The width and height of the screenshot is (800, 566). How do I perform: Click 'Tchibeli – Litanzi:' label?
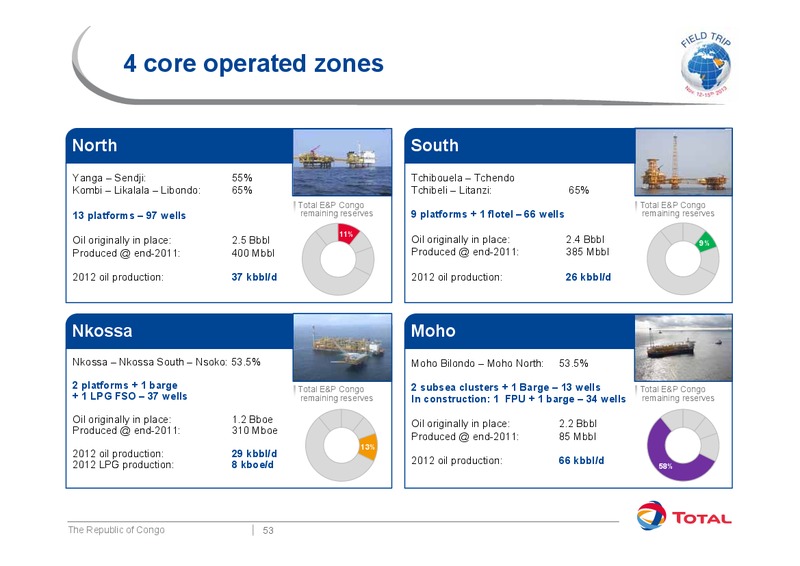click(451, 190)
